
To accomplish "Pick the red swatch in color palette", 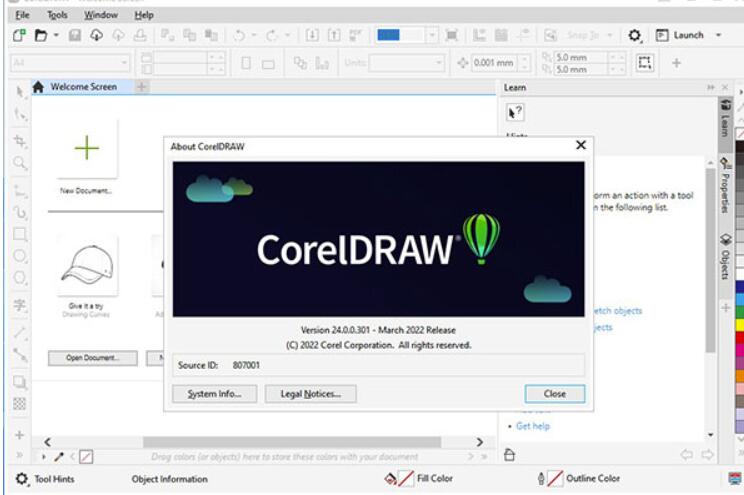I will (x=740, y=337).
